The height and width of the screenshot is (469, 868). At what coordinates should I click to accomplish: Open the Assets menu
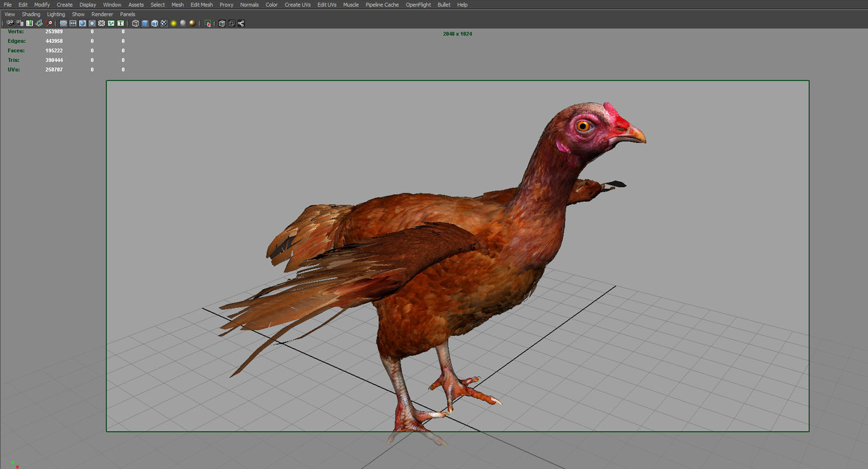(x=136, y=5)
